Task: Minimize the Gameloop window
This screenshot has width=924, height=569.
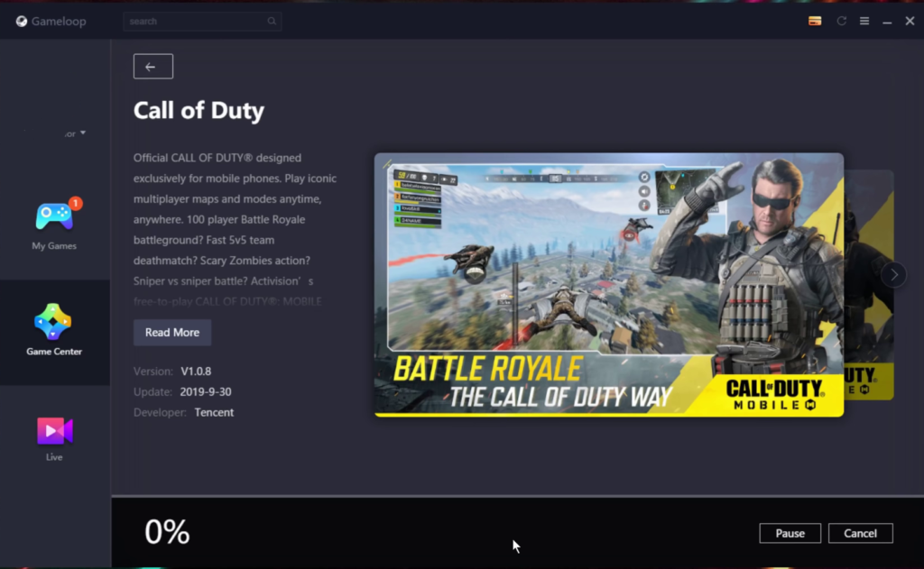Action: [x=887, y=22]
